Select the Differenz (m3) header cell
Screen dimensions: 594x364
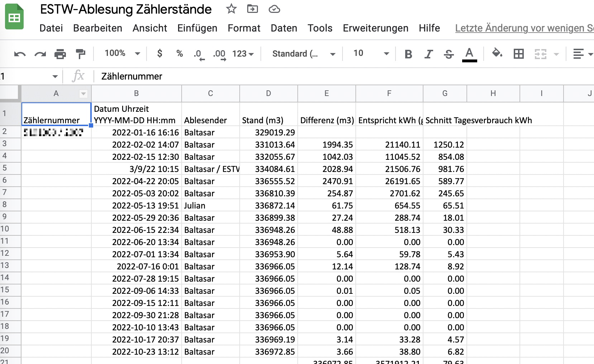pos(327,114)
